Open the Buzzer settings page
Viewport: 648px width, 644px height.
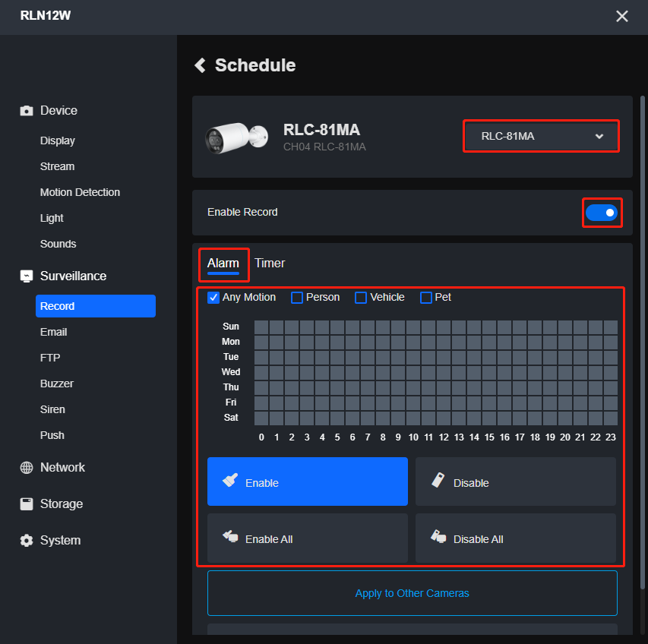(57, 384)
